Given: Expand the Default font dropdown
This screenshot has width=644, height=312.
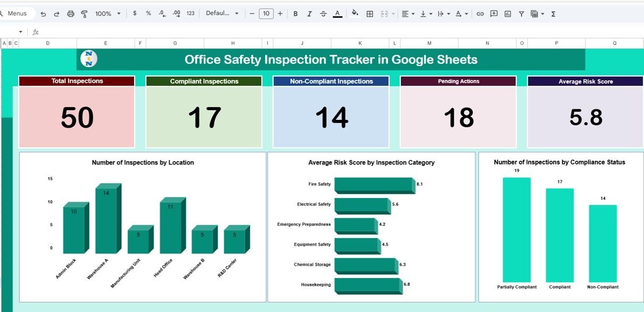Looking at the screenshot, I should coord(222,14).
